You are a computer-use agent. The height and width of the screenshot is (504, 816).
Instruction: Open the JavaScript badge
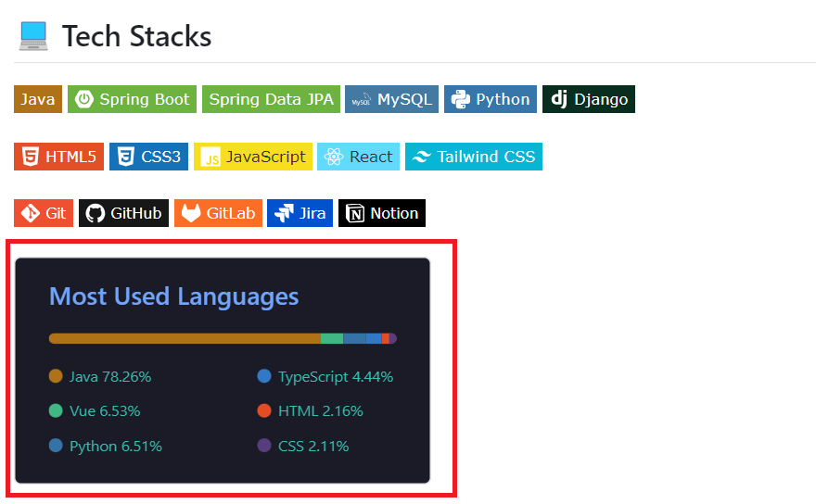tap(253, 157)
